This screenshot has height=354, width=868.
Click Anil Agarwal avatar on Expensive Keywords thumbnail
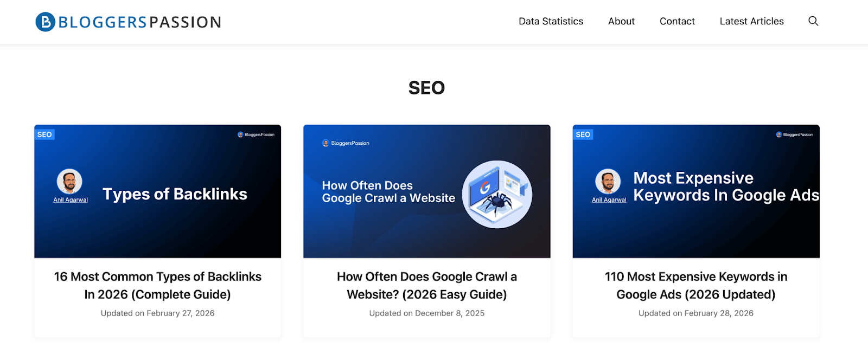pos(608,182)
